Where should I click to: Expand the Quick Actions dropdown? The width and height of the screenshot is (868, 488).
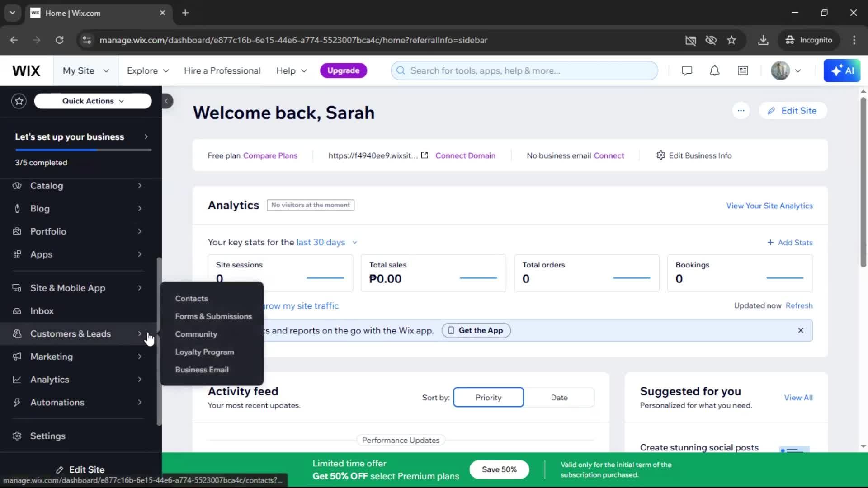93,101
